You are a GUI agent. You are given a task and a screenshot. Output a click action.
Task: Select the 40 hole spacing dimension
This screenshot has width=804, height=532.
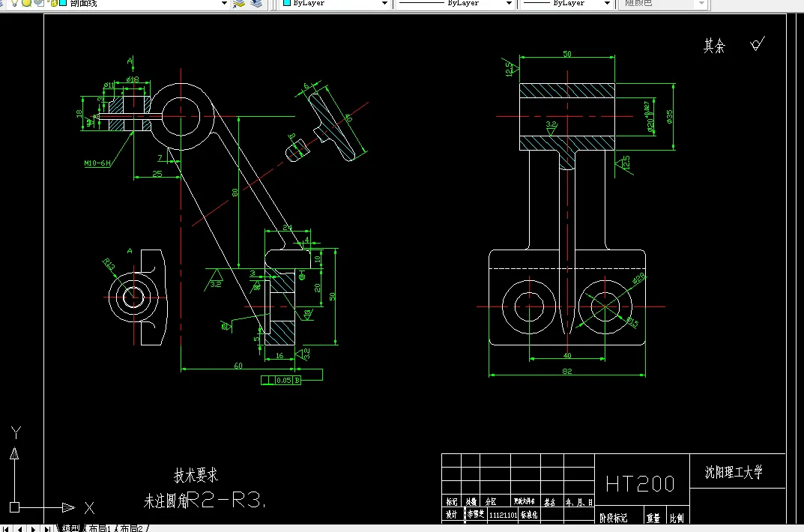(567, 355)
